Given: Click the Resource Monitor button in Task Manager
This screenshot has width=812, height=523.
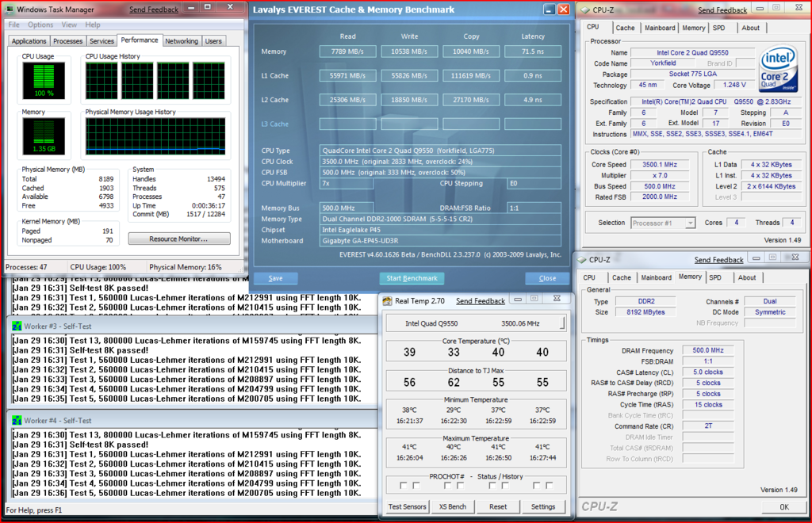Looking at the screenshot, I should pos(179,239).
